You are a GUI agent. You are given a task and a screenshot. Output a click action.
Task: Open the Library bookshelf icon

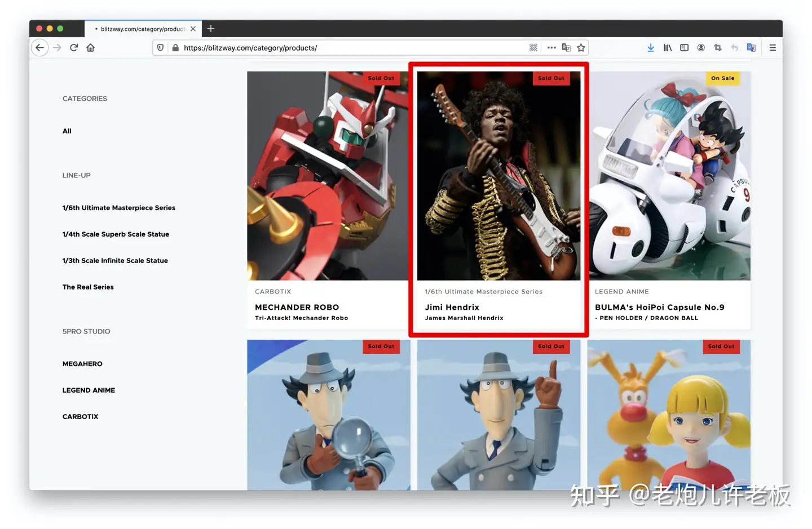(668, 48)
